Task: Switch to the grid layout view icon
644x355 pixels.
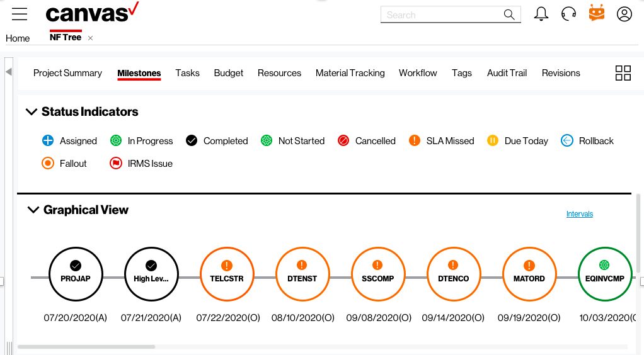Action: [x=623, y=73]
